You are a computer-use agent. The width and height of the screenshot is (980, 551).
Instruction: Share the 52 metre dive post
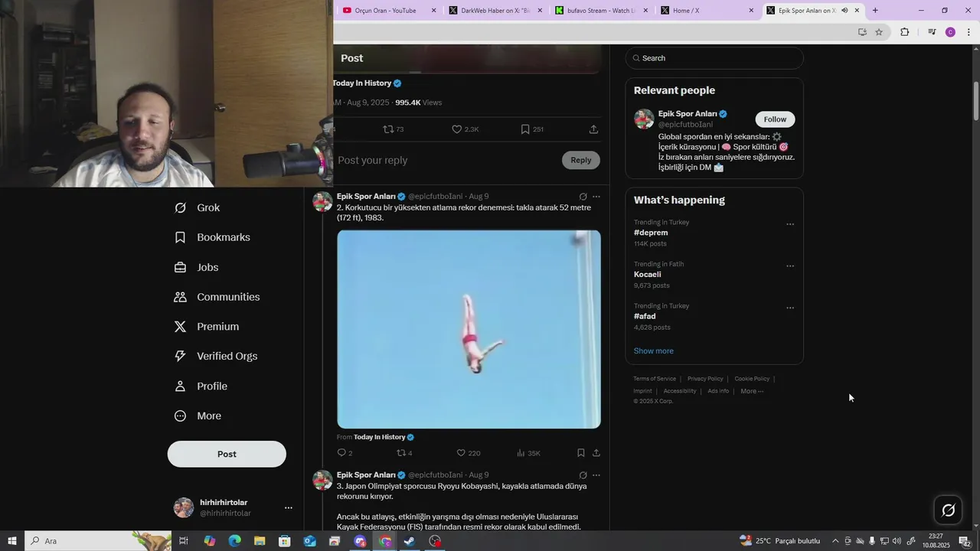click(x=596, y=453)
